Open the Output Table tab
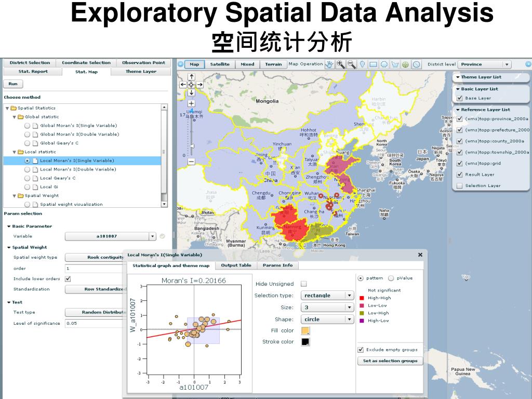Image resolution: width=532 pixels, height=399 pixels. pyautogui.click(x=236, y=265)
